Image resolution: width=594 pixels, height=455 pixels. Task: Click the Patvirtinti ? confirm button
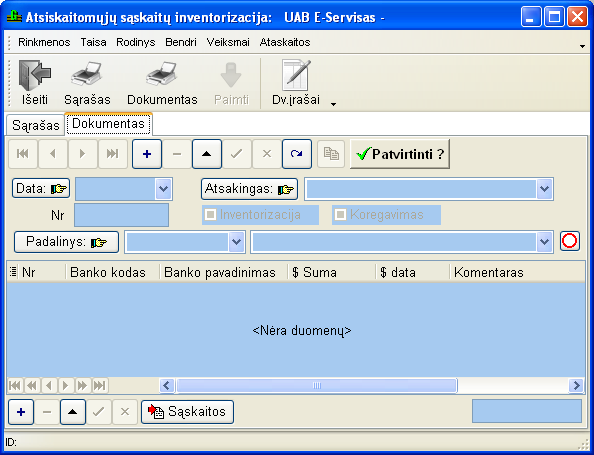click(x=400, y=154)
